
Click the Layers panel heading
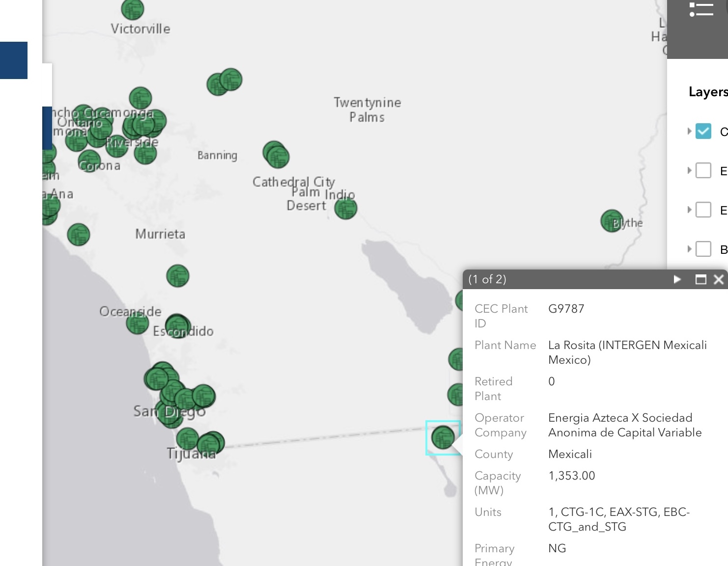pyautogui.click(x=707, y=92)
